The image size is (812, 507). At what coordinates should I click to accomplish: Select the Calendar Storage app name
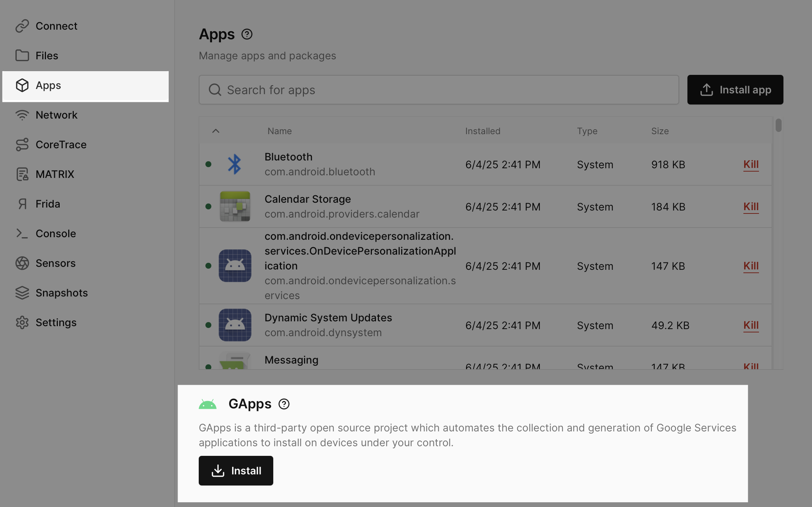click(x=307, y=199)
